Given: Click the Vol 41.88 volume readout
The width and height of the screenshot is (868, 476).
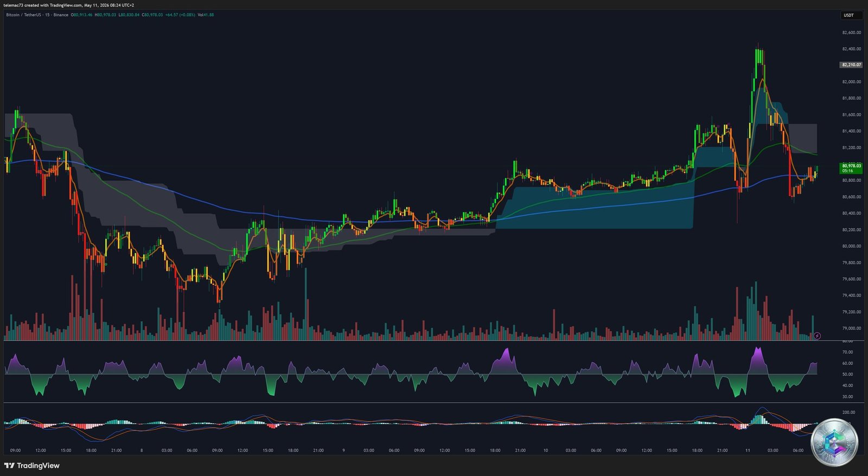Looking at the screenshot, I should [x=206, y=15].
